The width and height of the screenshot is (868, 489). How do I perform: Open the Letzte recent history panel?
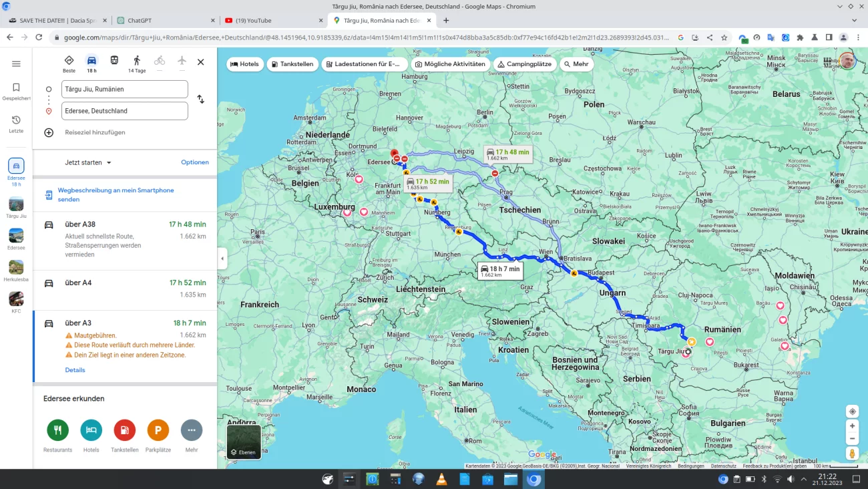click(16, 124)
